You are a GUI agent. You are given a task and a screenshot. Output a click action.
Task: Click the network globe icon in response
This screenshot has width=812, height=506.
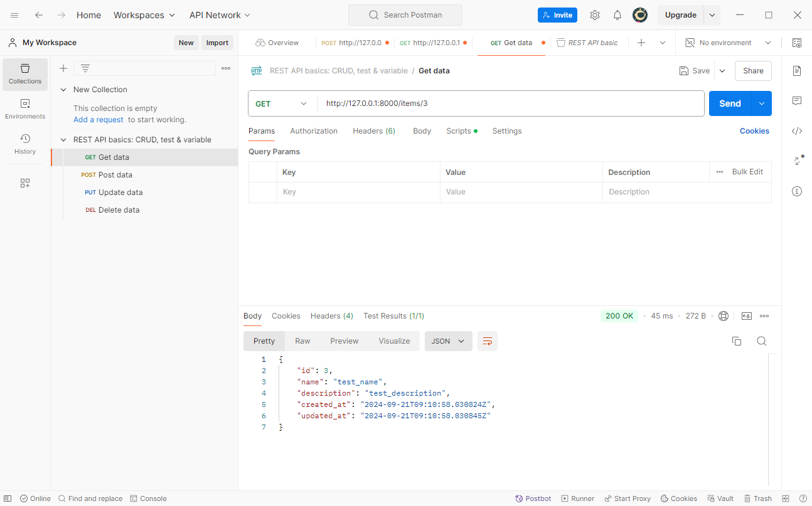tap(724, 316)
